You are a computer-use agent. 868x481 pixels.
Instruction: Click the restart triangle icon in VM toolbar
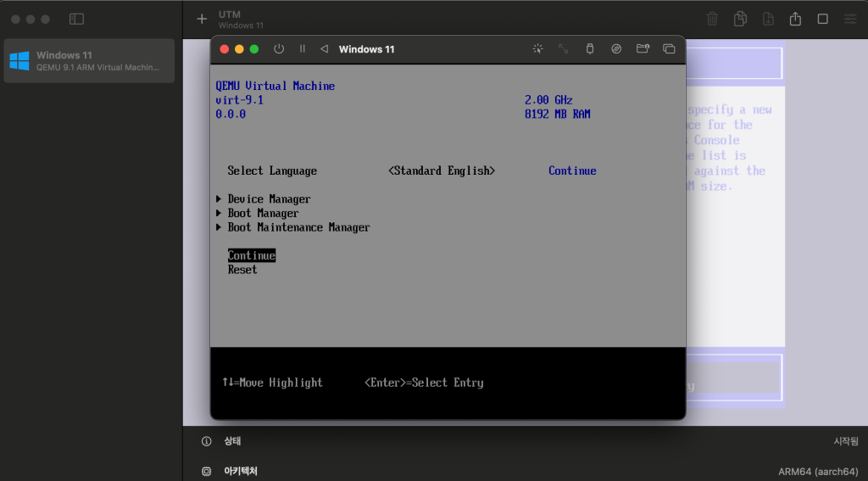coord(324,48)
